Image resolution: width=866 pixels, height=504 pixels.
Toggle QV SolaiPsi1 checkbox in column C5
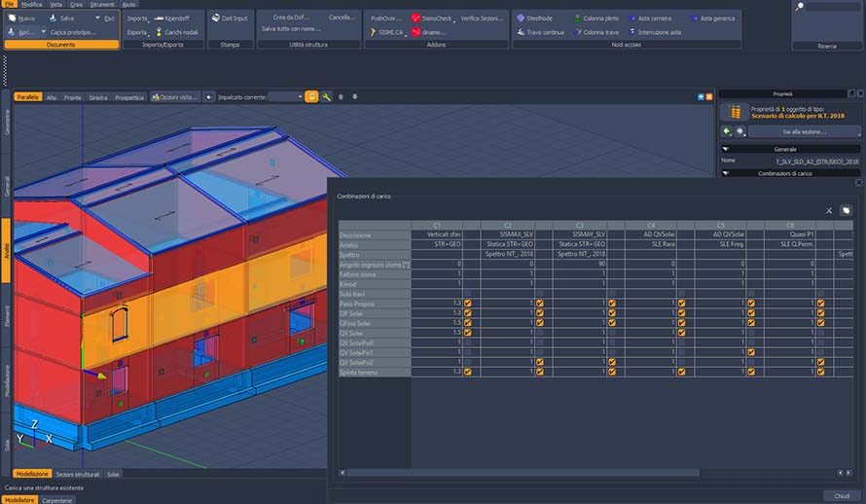coord(751,352)
